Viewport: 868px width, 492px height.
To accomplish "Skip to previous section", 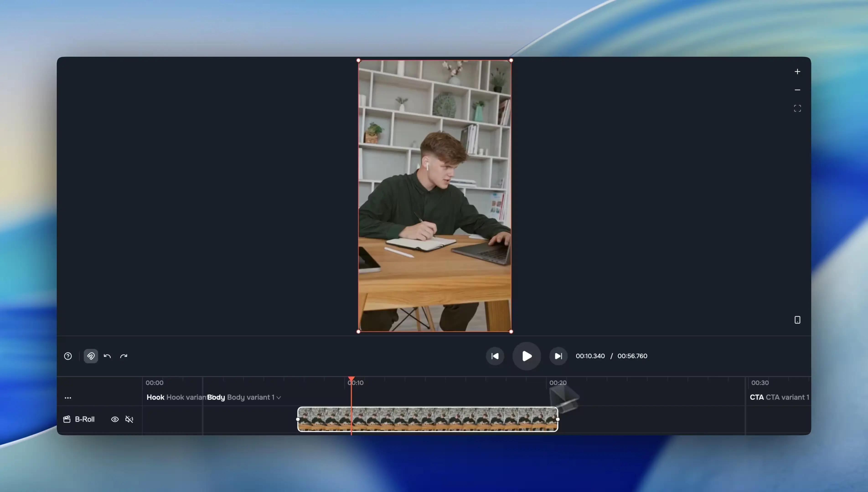I will tap(495, 356).
